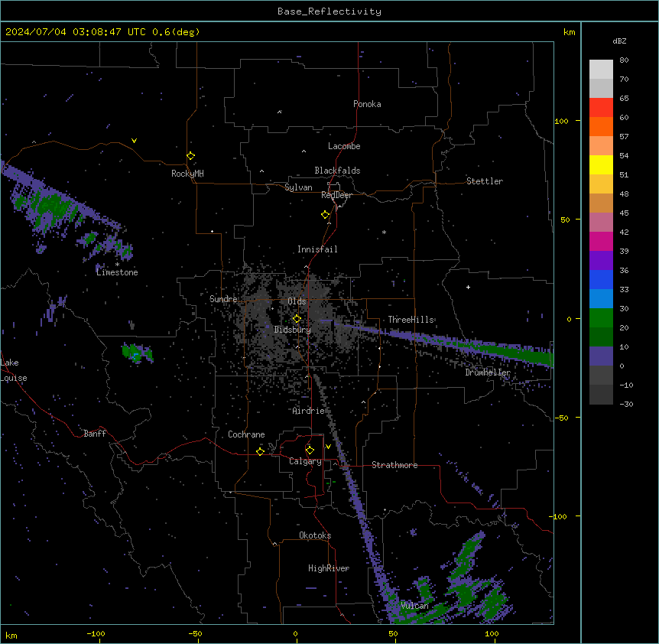Click the yellow diamond marker above RockyMH
Image resolution: width=659 pixels, height=644 pixels.
(x=191, y=156)
